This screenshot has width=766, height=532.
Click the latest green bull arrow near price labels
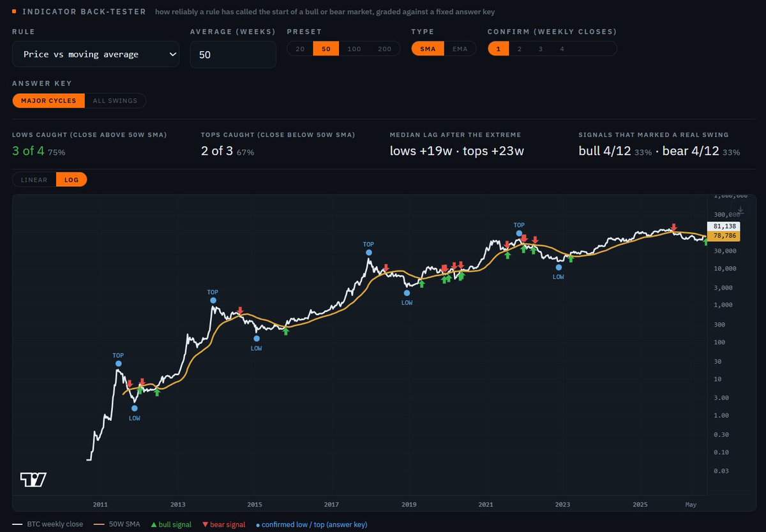(705, 242)
